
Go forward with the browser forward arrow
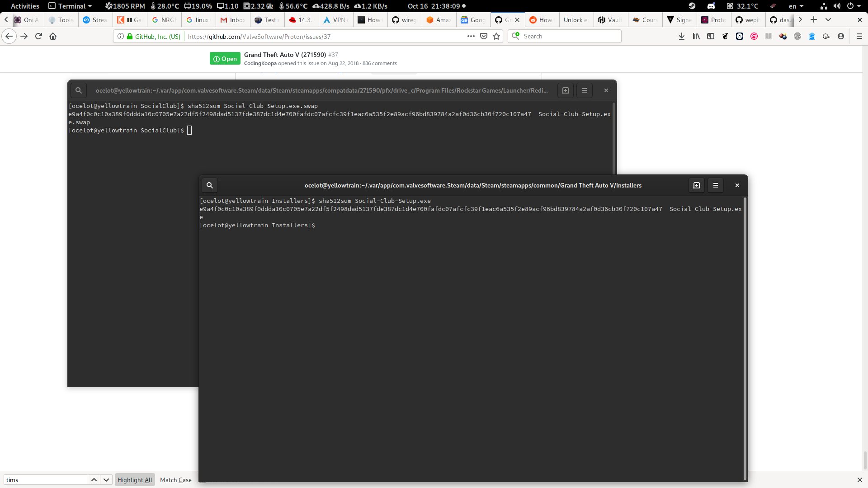point(24,36)
